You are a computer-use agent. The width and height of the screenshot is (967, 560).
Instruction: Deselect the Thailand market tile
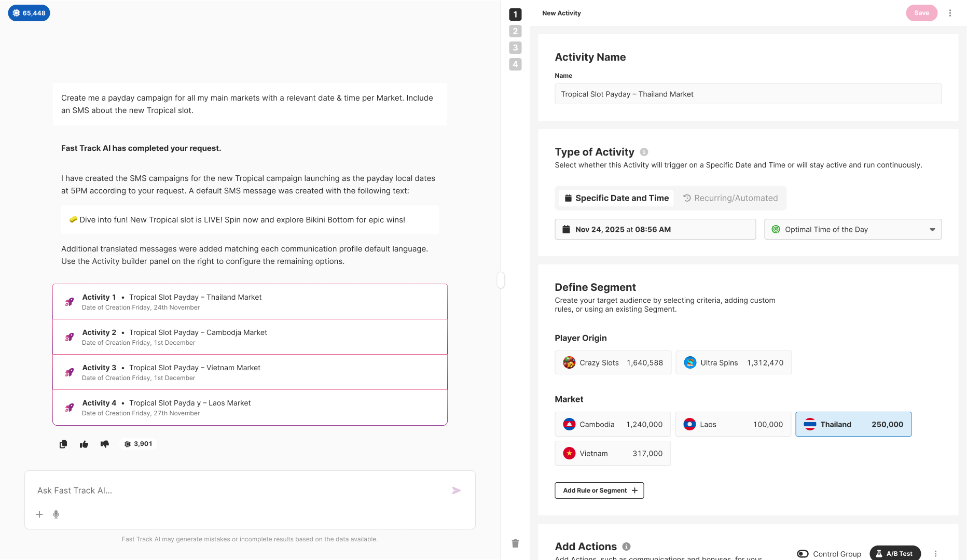(853, 424)
